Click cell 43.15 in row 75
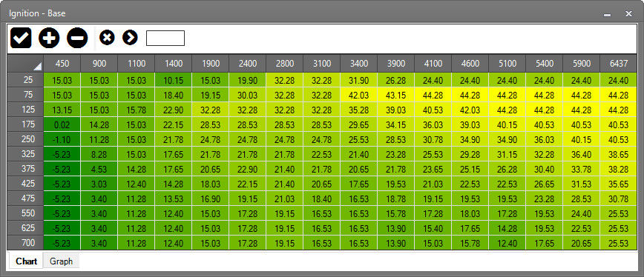The width and height of the screenshot is (644, 277). (396, 95)
